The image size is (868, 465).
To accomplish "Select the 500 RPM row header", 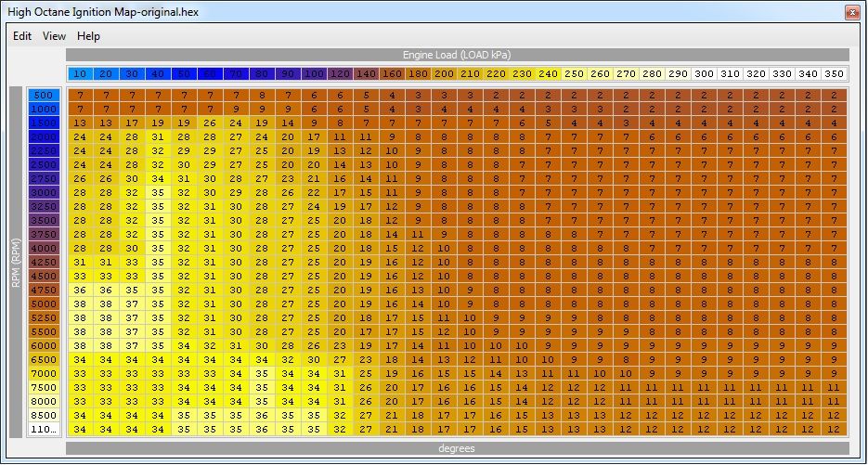I will pyautogui.click(x=44, y=95).
